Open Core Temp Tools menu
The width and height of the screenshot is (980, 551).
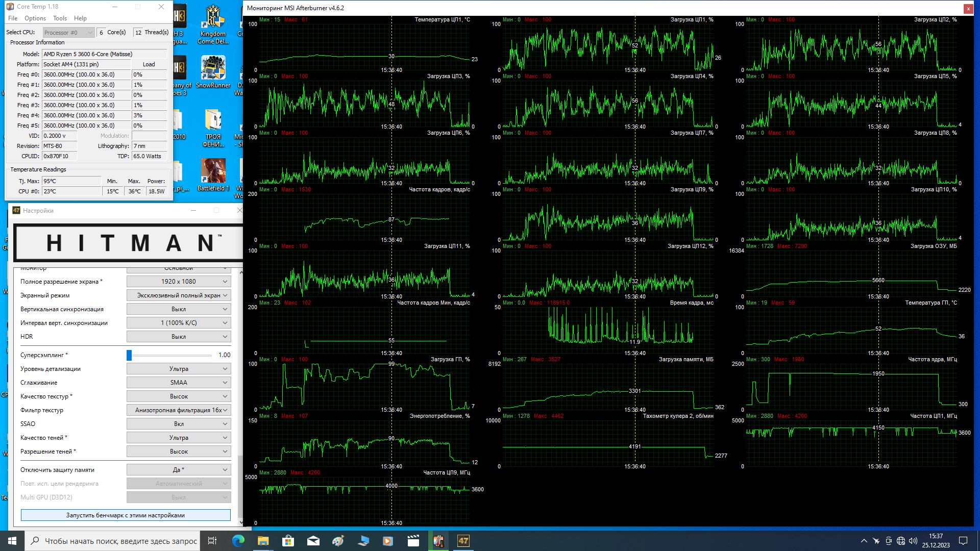pyautogui.click(x=60, y=18)
